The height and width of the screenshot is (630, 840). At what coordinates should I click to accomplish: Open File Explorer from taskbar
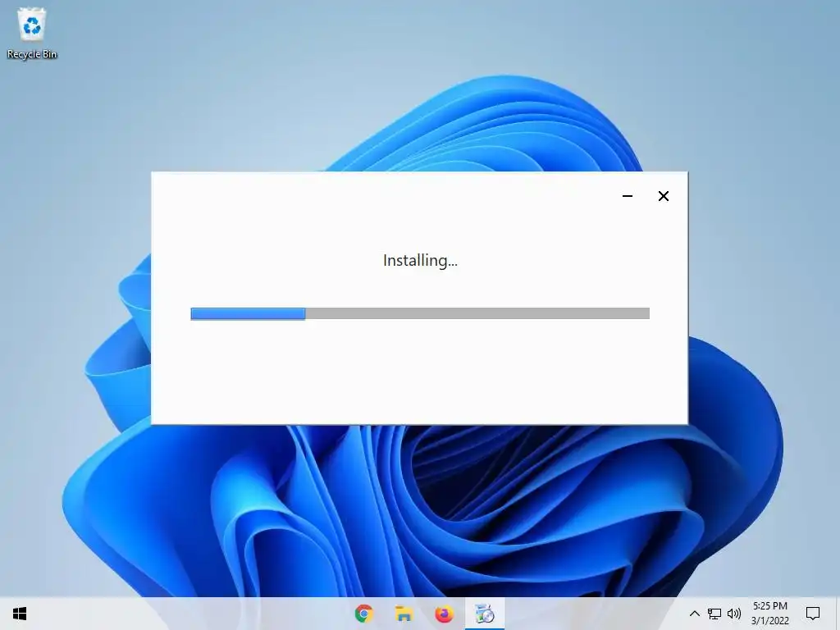pyautogui.click(x=404, y=614)
